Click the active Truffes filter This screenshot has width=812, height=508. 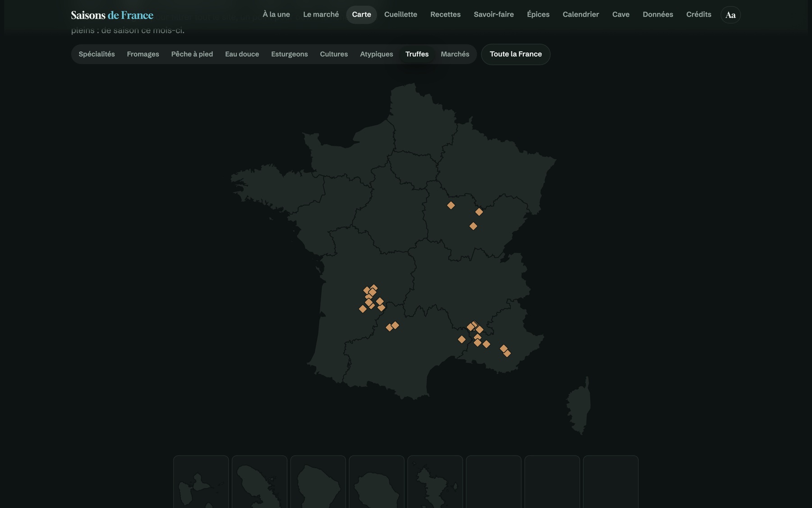pyautogui.click(x=417, y=54)
